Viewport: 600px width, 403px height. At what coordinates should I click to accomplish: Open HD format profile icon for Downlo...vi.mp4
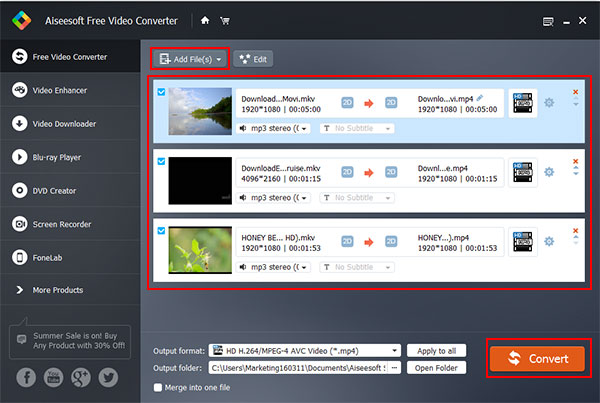click(523, 103)
